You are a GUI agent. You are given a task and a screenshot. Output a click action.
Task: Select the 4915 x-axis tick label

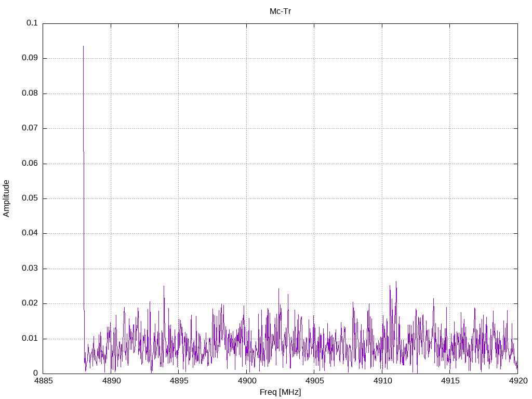(449, 381)
